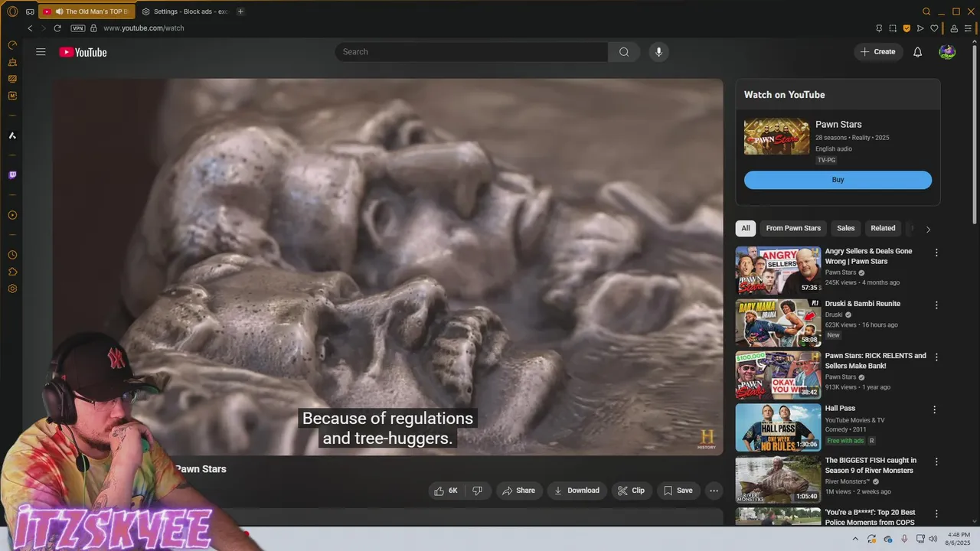Open the YouTube account avatar menu

(947, 52)
